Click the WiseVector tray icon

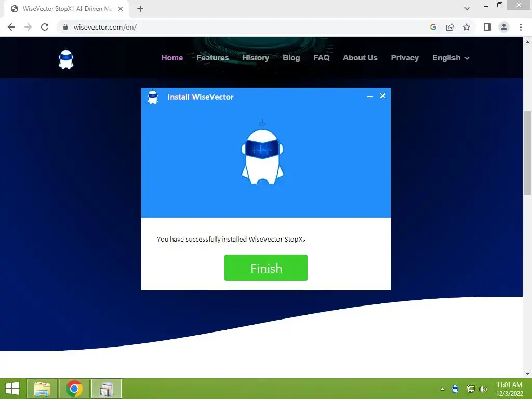point(455,389)
